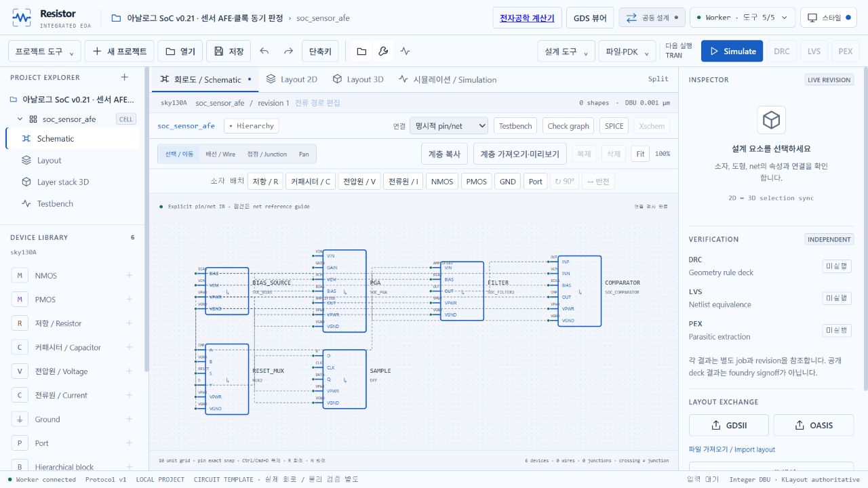This screenshot has height=488, width=868.
Task: Click soc_sensor_afe breadcrumb text
Action: (323, 18)
